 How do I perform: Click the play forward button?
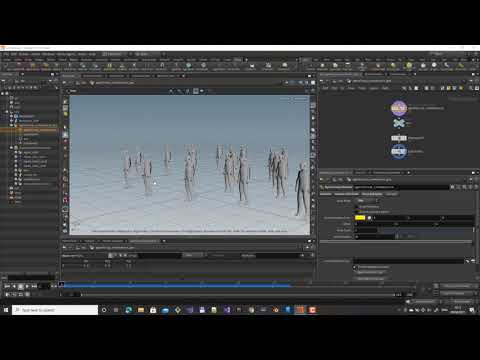[x=27, y=286]
